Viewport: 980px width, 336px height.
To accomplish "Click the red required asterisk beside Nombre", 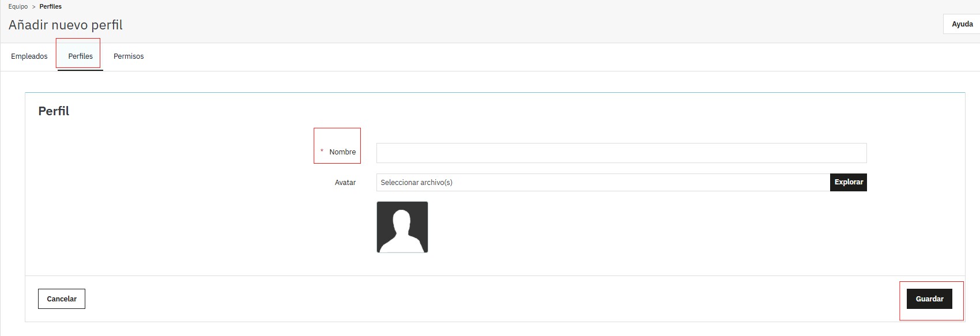I will pos(322,152).
